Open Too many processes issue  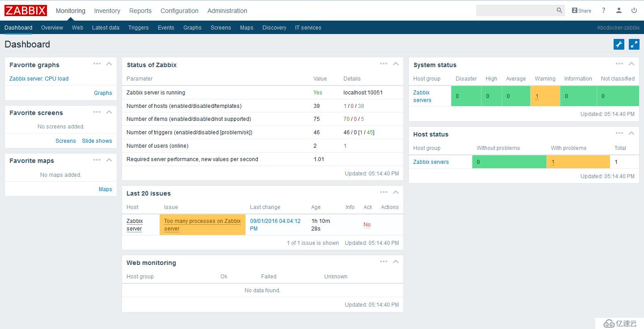(203, 225)
